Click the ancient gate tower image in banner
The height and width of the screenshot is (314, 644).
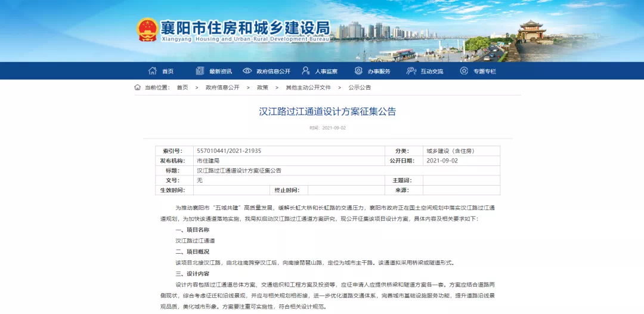point(531,31)
